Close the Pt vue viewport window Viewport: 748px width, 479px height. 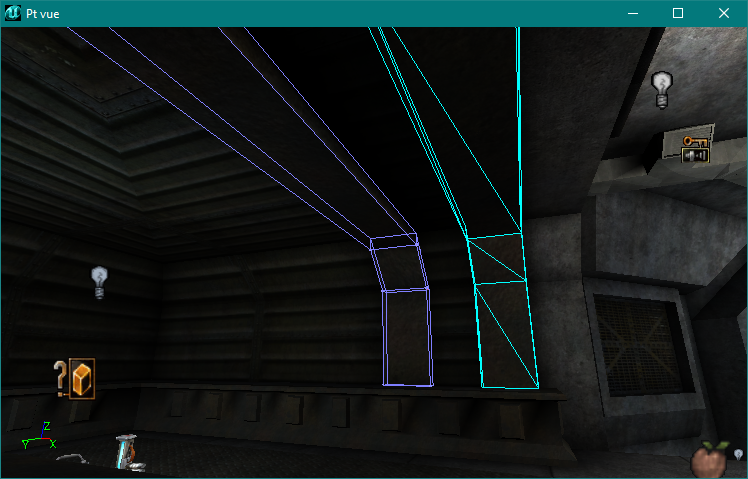tap(724, 13)
